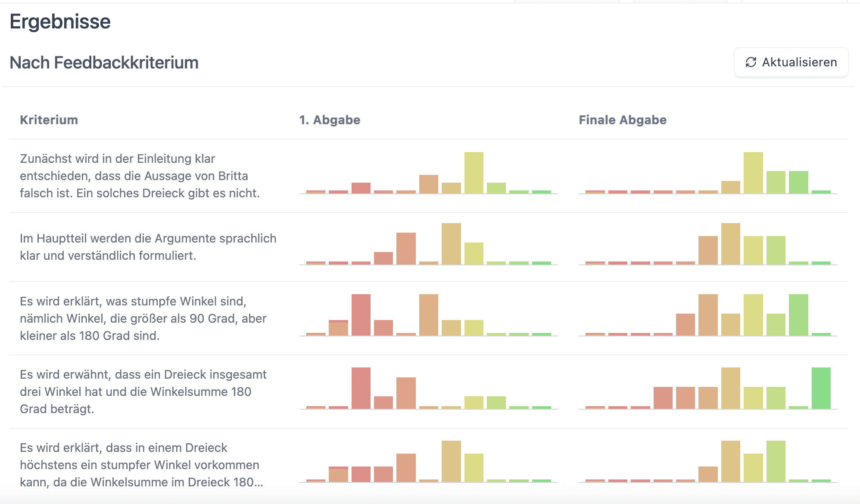Click the Ergebnisse page heading
The width and height of the screenshot is (860, 504).
(60, 22)
